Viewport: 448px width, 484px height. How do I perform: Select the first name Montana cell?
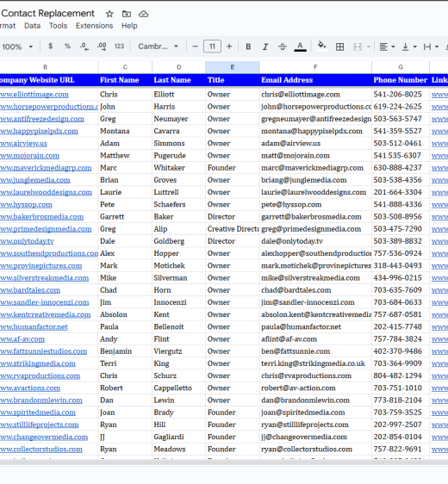(125, 131)
